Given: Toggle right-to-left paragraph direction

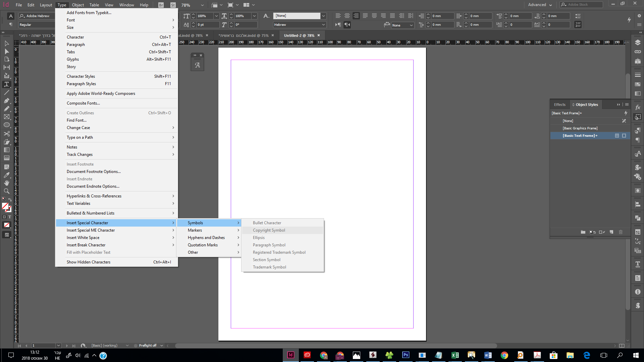Looking at the screenshot, I should 347,24.
